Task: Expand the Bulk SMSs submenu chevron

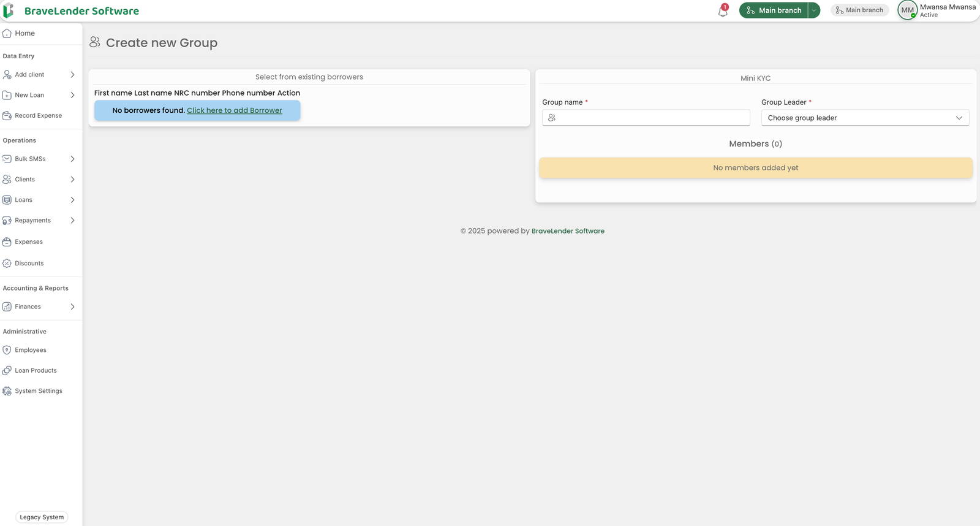Action: (x=72, y=159)
